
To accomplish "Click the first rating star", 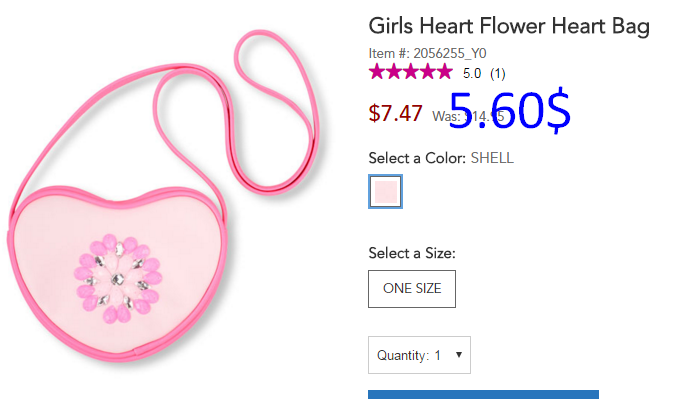I will pyautogui.click(x=377, y=72).
